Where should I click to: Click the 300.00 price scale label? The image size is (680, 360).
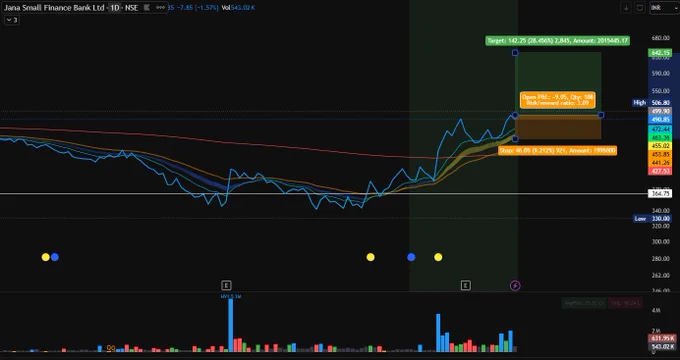coord(660,242)
